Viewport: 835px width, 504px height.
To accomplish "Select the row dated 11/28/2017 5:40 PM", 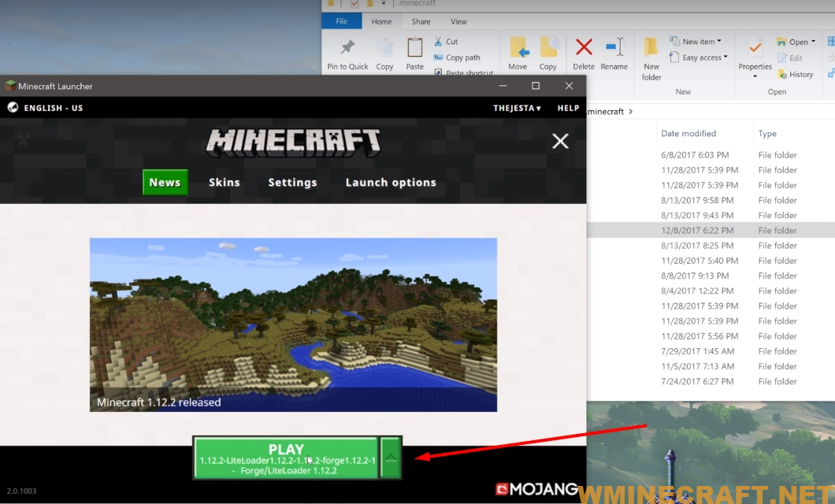I will coord(711,260).
